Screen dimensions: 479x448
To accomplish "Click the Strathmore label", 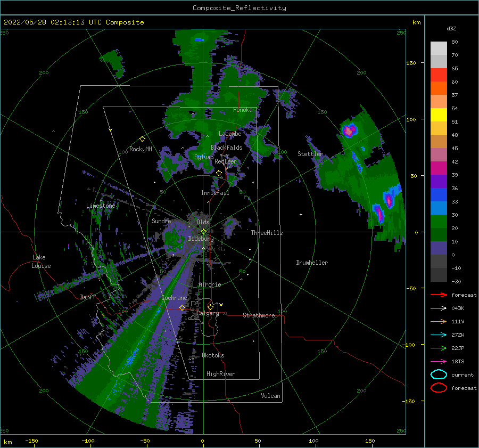I will (x=259, y=315).
